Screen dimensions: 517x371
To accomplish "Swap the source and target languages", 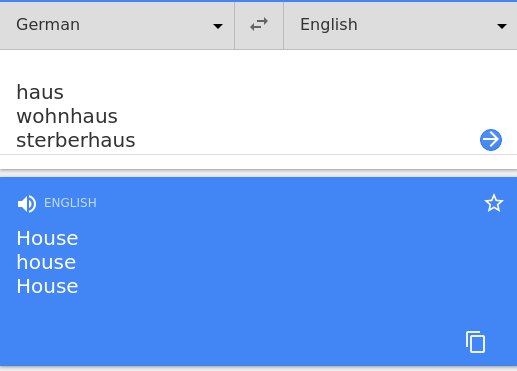I will tap(259, 25).
